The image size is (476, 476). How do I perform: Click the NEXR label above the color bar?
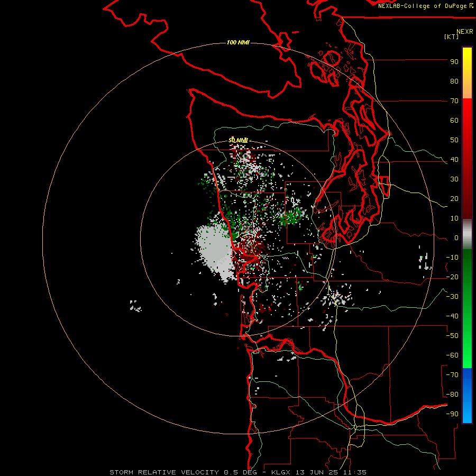464,32
